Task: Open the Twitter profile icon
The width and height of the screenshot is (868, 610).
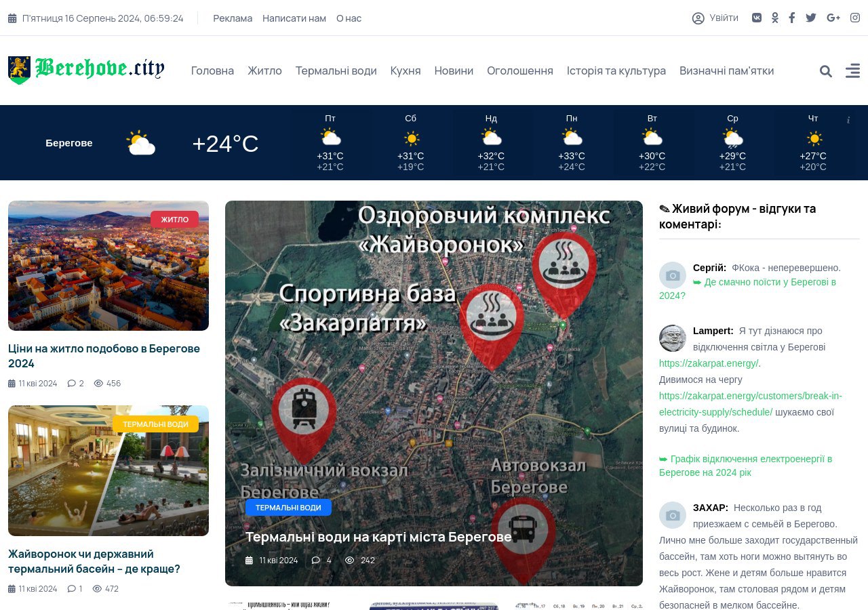Action: point(811,18)
